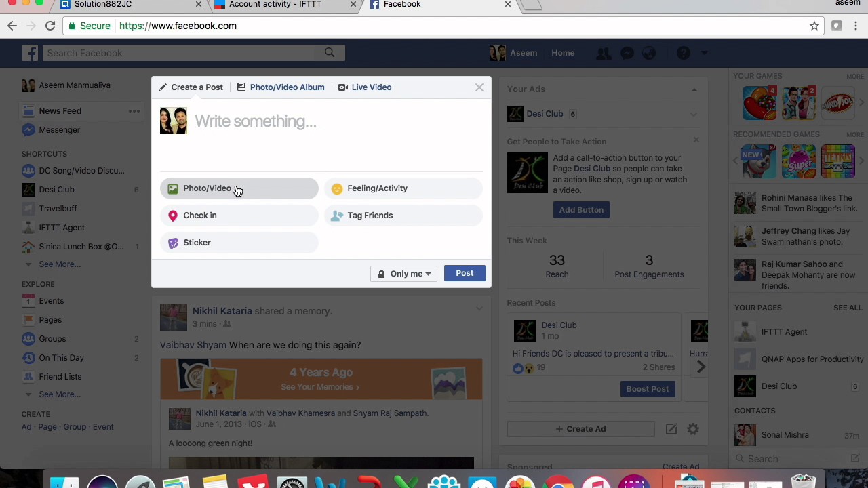Screen dimensions: 868x488
Task: Open Notifications globe icon
Action: click(650, 53)
